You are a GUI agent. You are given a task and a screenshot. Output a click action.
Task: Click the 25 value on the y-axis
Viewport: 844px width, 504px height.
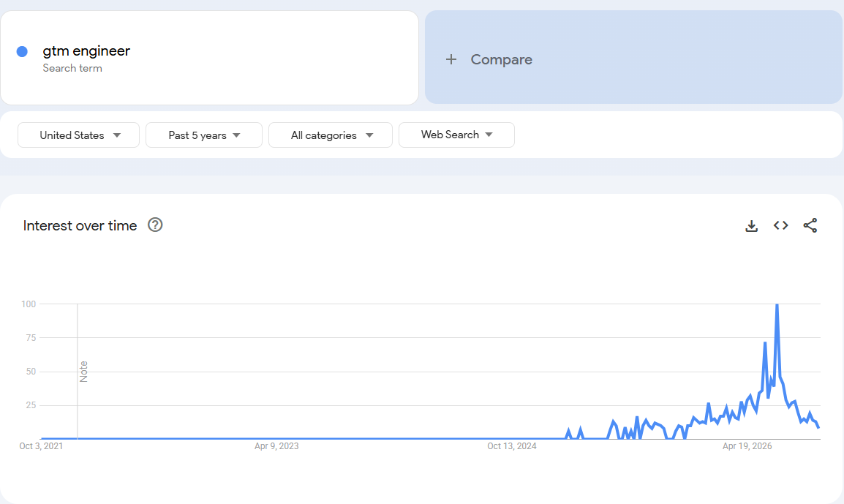[x=31, y=405]
